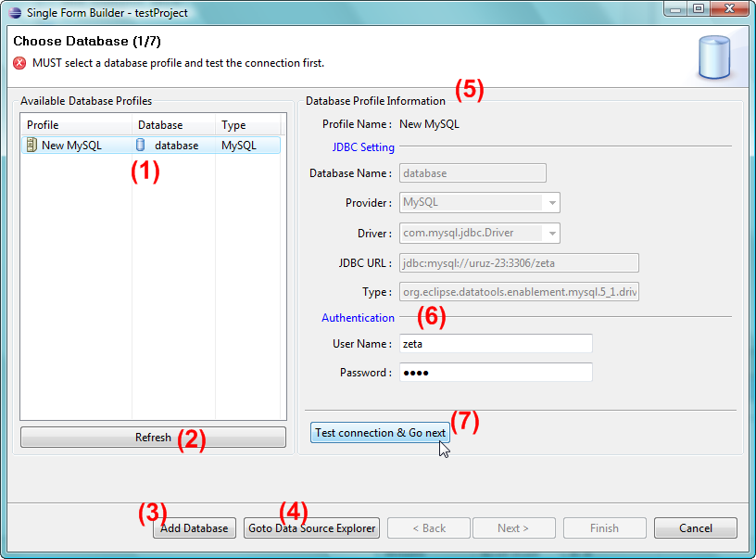Click the Add Database button
Screen dimensions: 756x559
click(x=194, y=527)
